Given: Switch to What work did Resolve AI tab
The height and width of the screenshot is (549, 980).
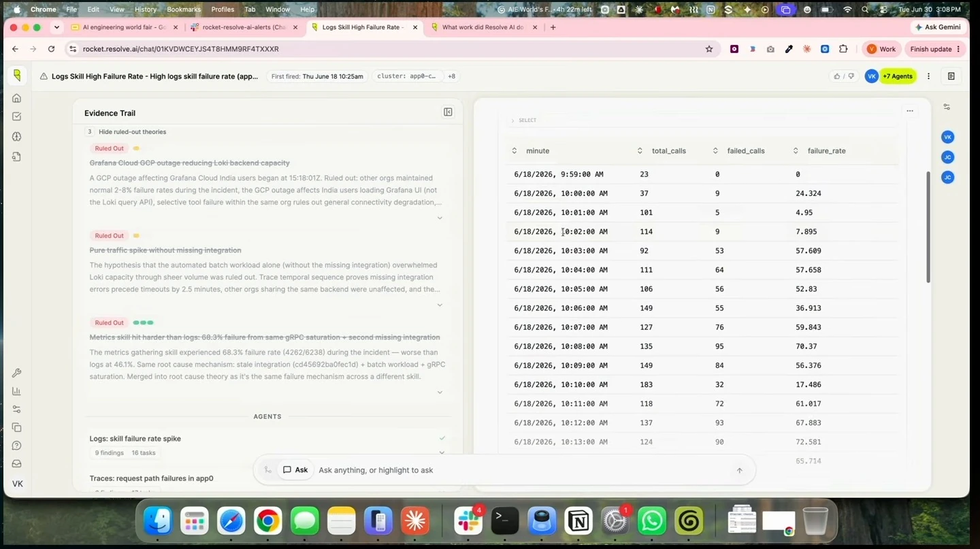Looking at the screenshot, I should (485, 28).
